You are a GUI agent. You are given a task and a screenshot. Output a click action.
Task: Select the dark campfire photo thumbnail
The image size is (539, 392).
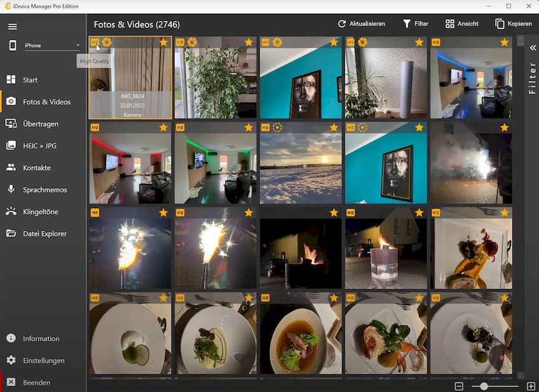click(301, 248)
